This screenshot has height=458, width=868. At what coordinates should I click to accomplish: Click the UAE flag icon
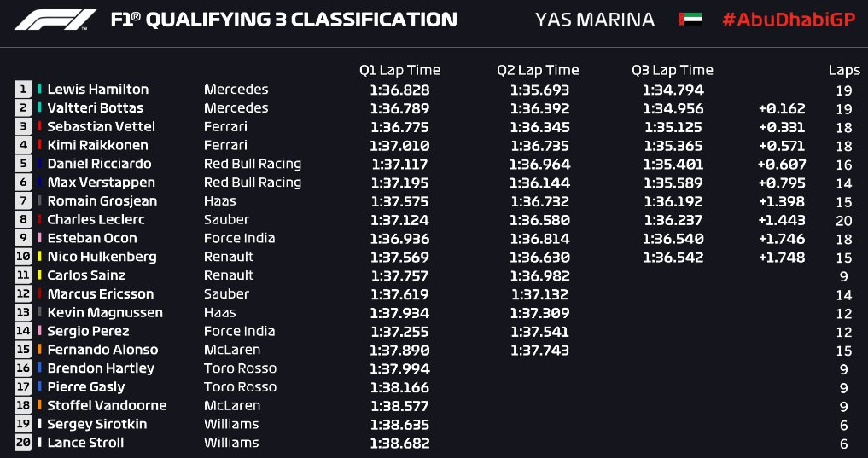tap(690, 20)
